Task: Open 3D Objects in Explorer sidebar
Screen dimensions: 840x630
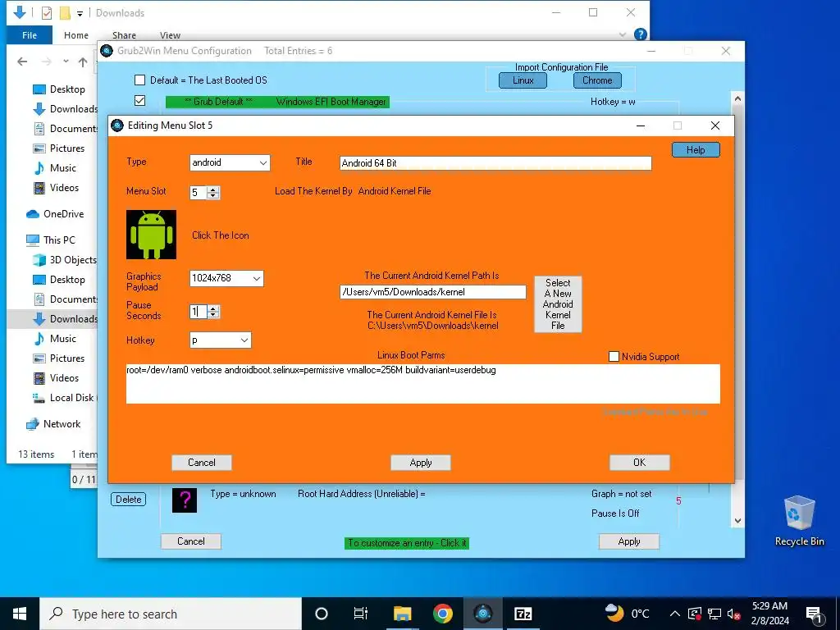Action: coord(65,260)
